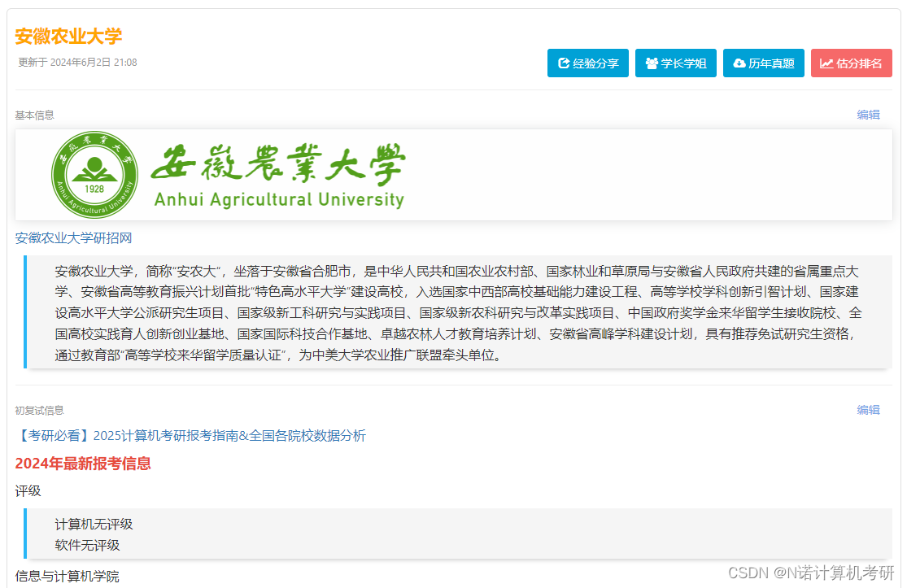Click the 2024年最新报考信息 heading
Viewport: 907px width, 588px height.
83,463
